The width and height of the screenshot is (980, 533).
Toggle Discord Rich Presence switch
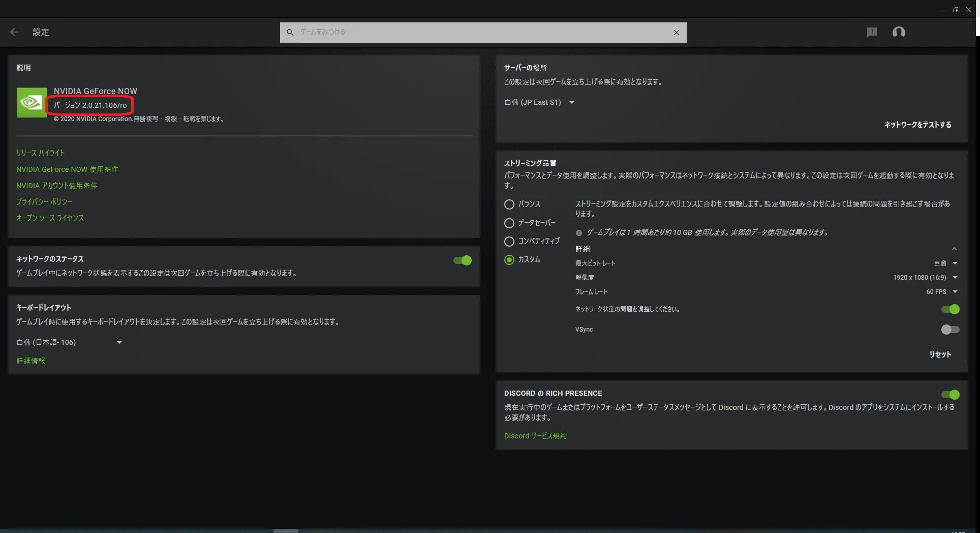pos(950,395)
